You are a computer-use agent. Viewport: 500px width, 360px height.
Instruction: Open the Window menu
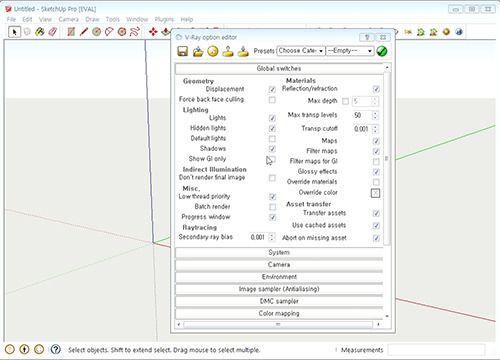[x=137, y=19]
